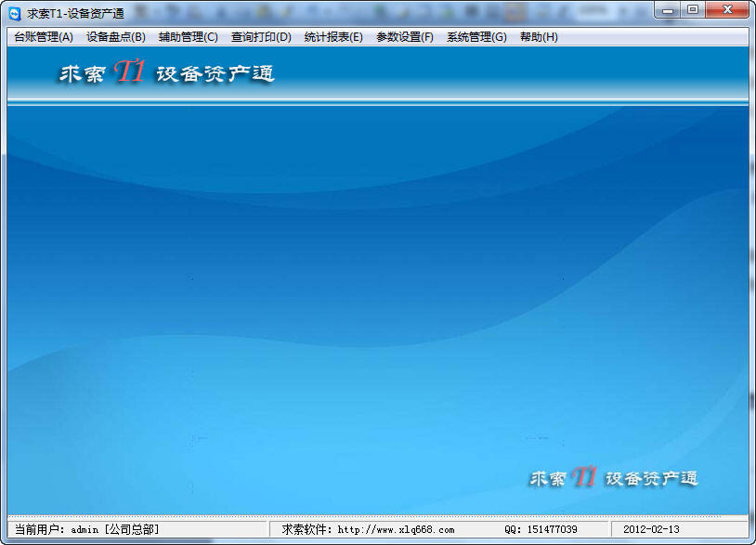
Task: Close the 求索T1-设备资产通 window
Action: (727, 10)
